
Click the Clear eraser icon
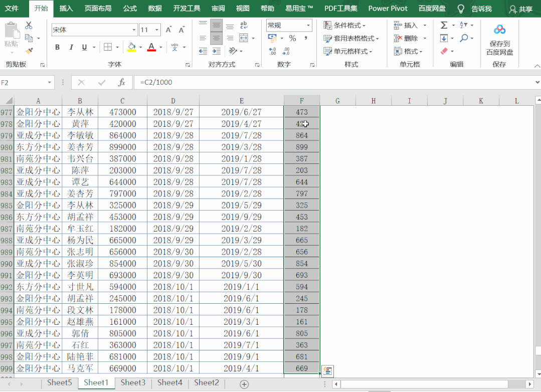444,51
